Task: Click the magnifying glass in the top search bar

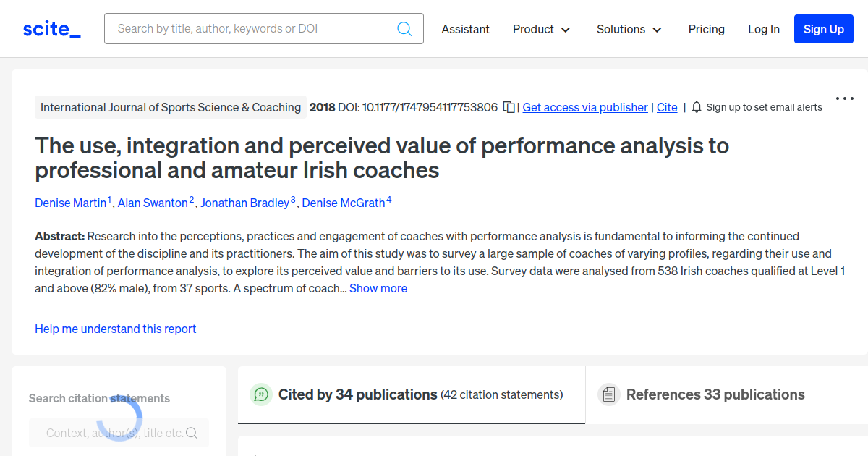Action: [x=404, y=28]
